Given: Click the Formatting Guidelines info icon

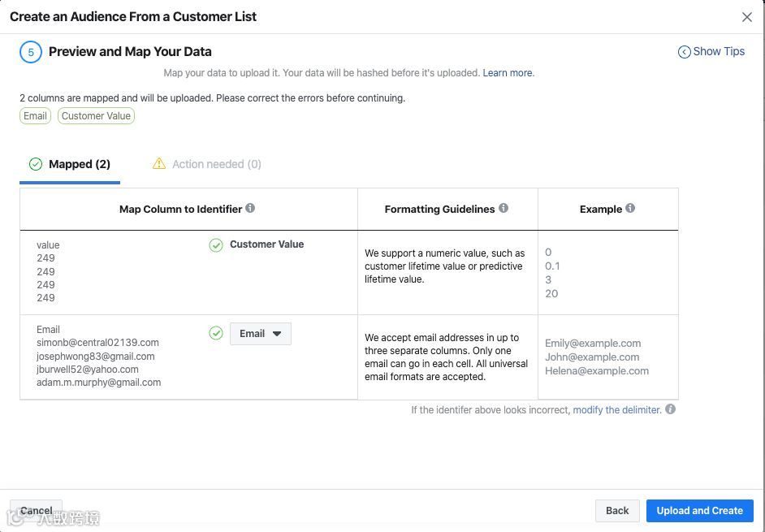Looking at the screenshot, I should tap(504, 208).
